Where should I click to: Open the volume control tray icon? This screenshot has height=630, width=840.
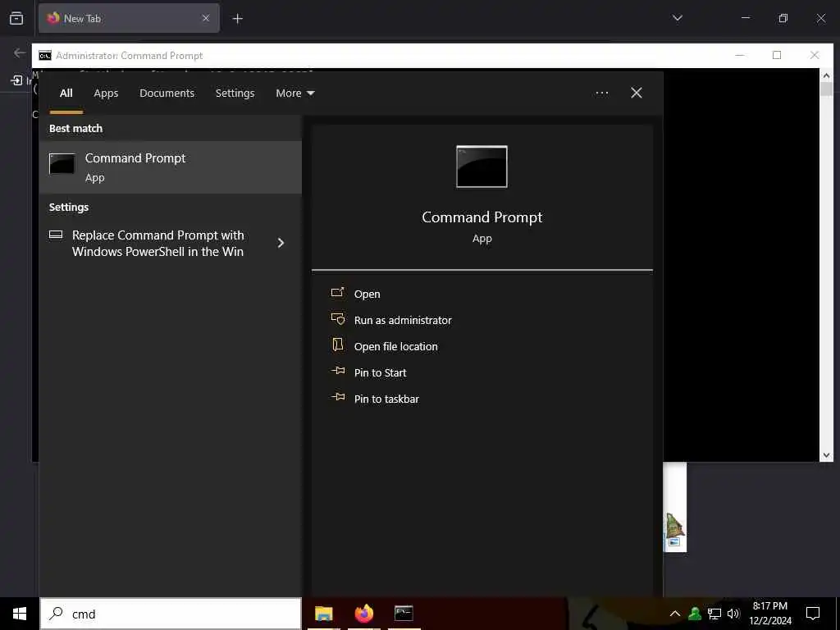[x=733, y=614]
